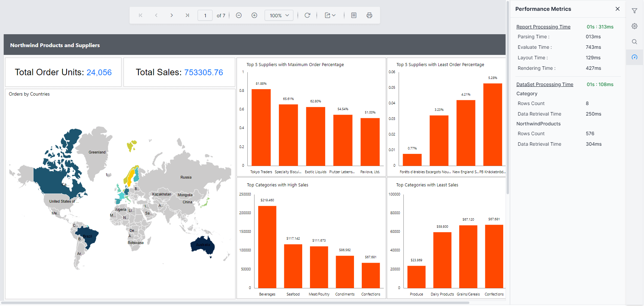Click Australia on the map
This screenshot has height=306, width=644.
203,245
